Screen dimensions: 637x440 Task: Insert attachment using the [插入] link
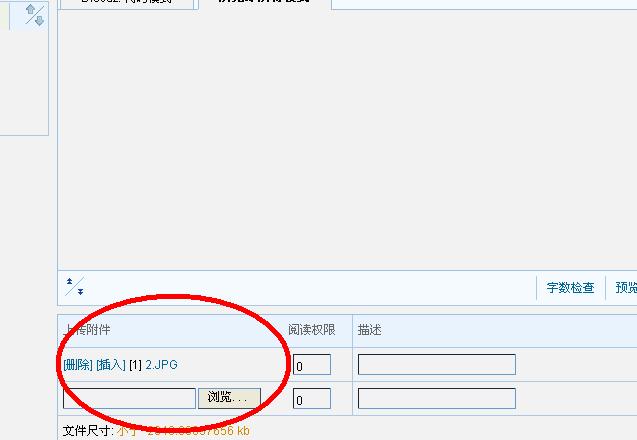click(111, 364)
